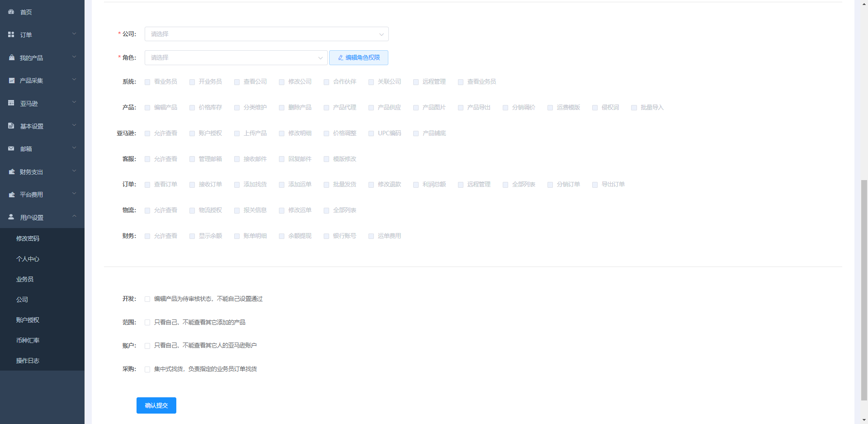
Task: Click the 邮箱 envelope icon
Action: (x=11, y=148)
